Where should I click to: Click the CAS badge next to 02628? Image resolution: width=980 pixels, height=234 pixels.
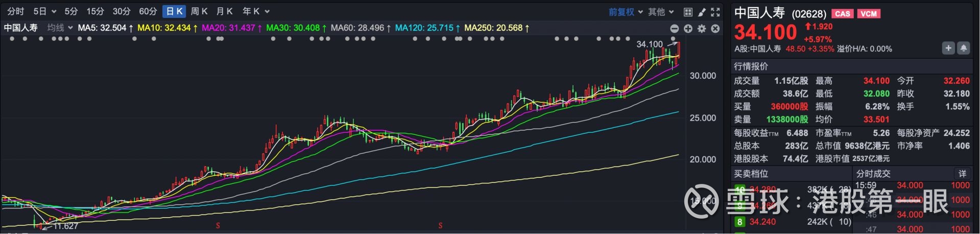(843, 14)
